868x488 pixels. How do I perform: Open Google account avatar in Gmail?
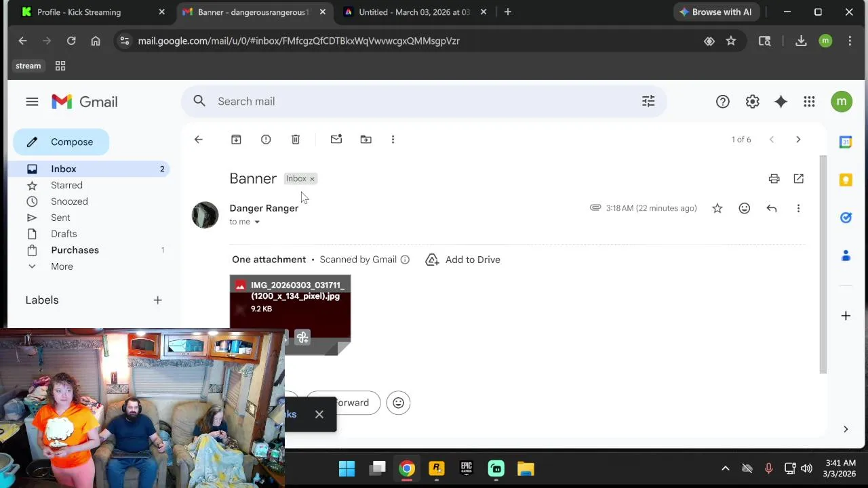click(842, 102)
